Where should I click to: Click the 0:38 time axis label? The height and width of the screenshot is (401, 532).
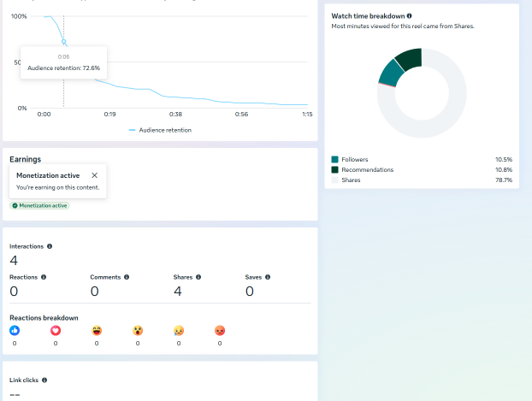pos(175,115)
